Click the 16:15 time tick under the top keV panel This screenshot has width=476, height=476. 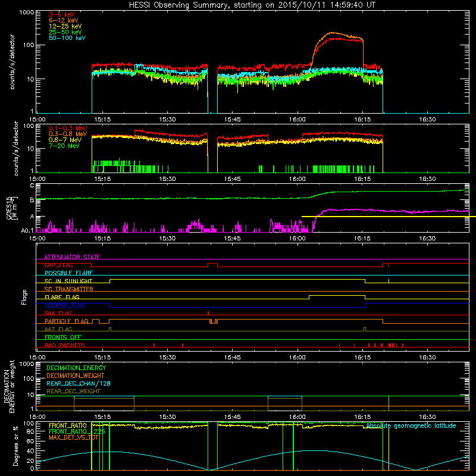tap(362, 120)
